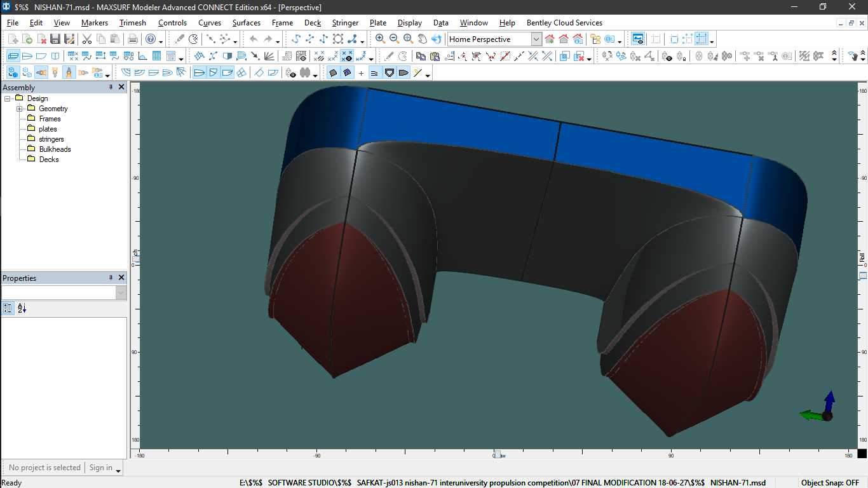Click 'No project is selected' button
This screenshot has height=488, width=868.
[x=44, y=468]
